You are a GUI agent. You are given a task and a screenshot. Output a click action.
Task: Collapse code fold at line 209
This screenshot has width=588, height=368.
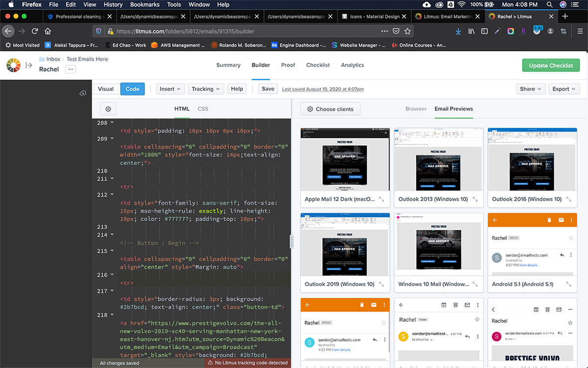click(x=112, y=139)
